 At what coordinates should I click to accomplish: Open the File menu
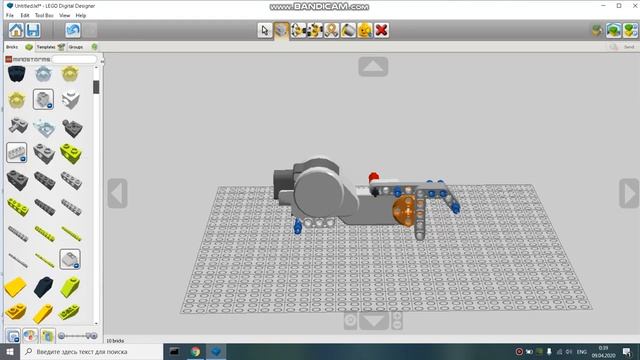(10, 15)
